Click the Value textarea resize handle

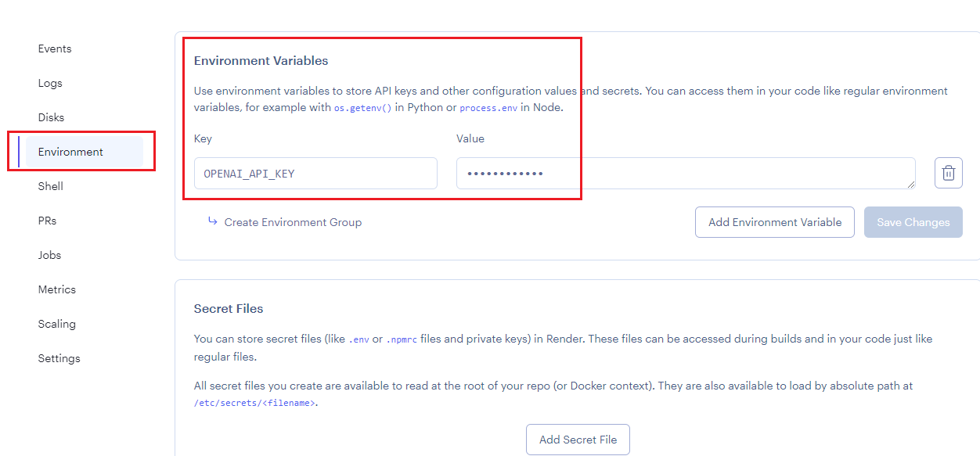[910, 184]
